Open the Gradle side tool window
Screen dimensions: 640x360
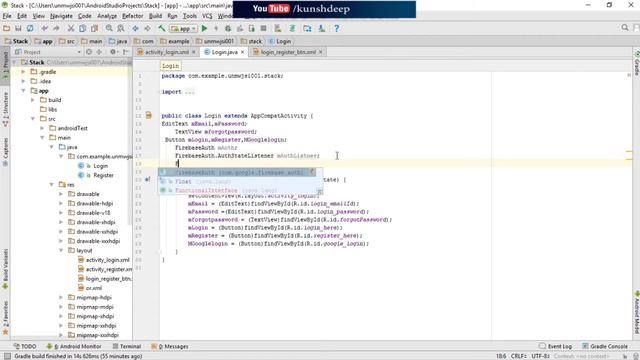tap(636, 63)
